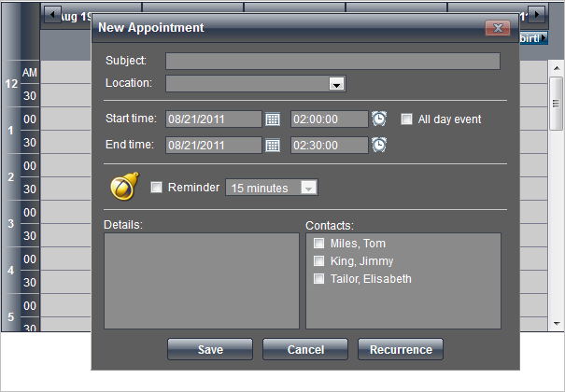565x392 pixels.
Task: Check the King, Jimmy contact
Action: [x=319, y=261]
